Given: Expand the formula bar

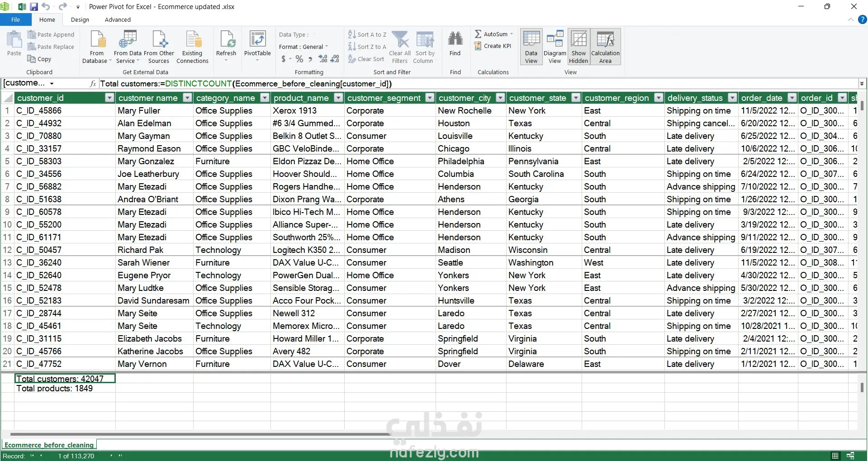Looking at the screenshot, I should point(862,83).
